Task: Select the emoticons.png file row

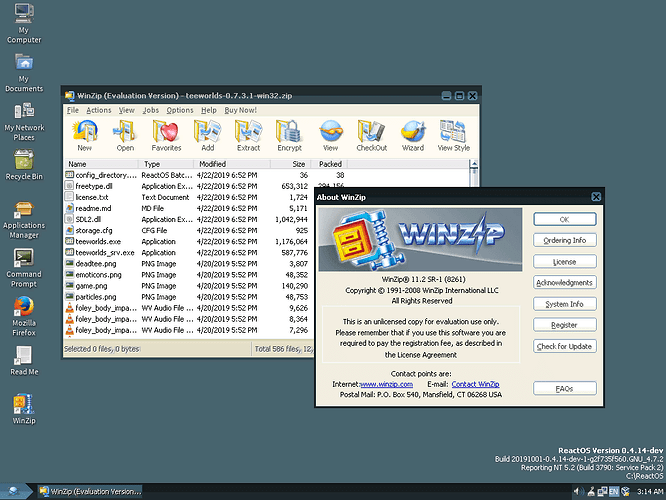Action: pyautogui.click(x=189, y=275)
